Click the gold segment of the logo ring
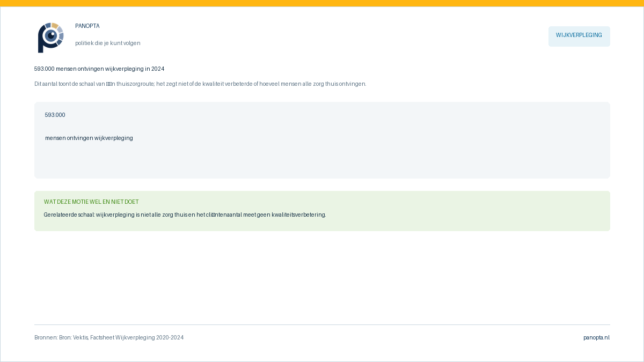This screenshot has width=644, height=362. point(55,25)
